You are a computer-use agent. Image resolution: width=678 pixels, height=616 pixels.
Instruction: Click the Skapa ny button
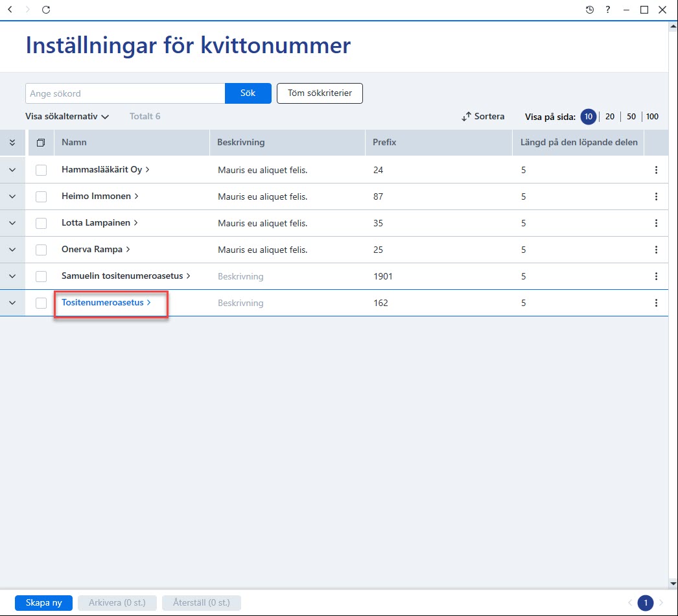[43, 602]
